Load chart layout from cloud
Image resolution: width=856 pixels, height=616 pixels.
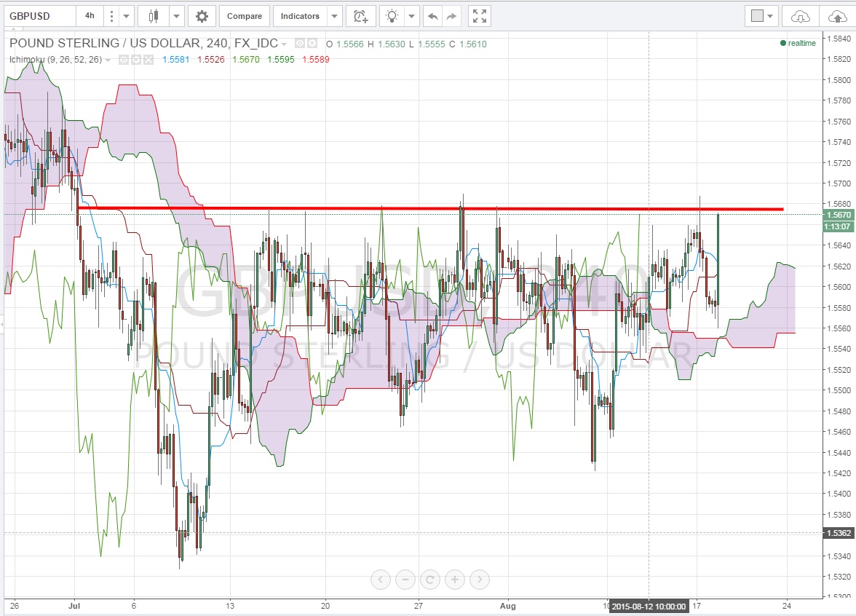pyautogui.click(x=800, y=16)
